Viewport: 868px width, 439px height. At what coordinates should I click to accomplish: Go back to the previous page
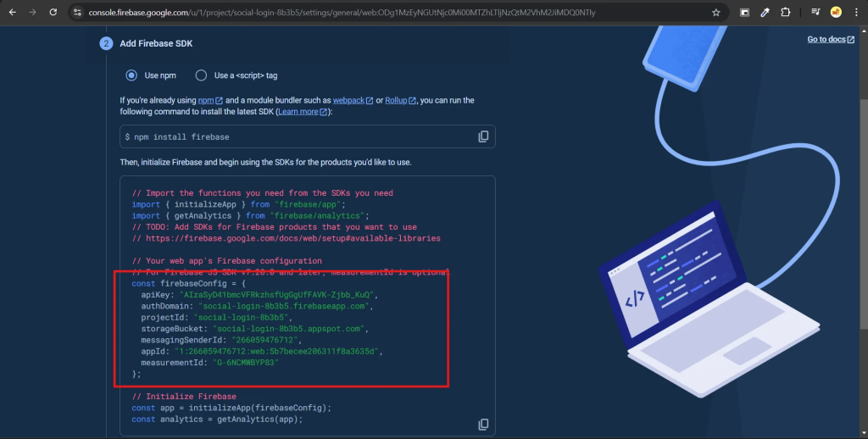click(x=13, y=13)
